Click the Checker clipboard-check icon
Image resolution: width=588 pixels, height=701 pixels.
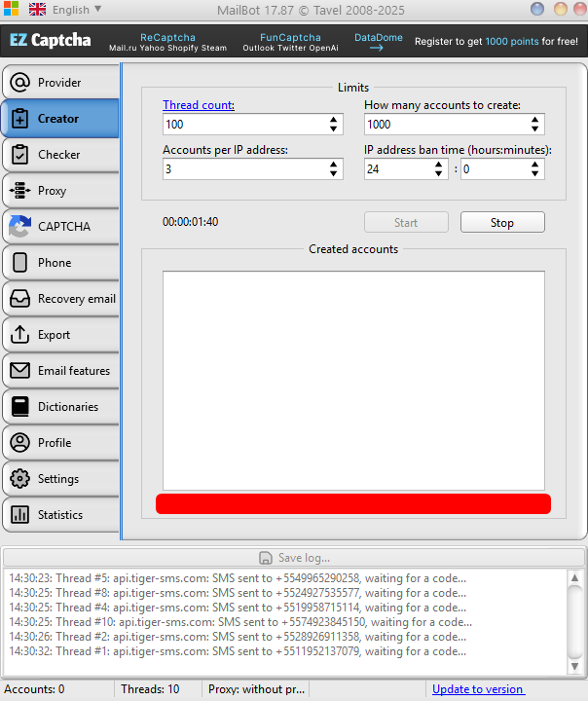(20, 154)
